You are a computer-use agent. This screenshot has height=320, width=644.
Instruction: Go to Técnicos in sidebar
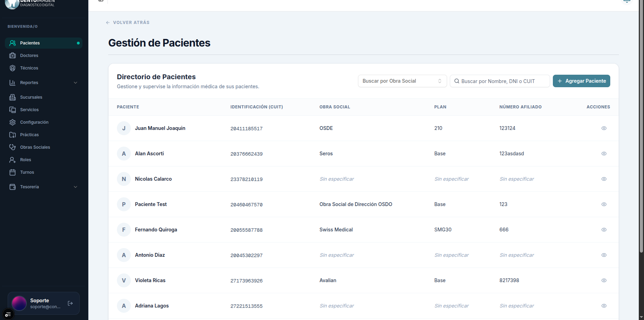tap(43, 68)
